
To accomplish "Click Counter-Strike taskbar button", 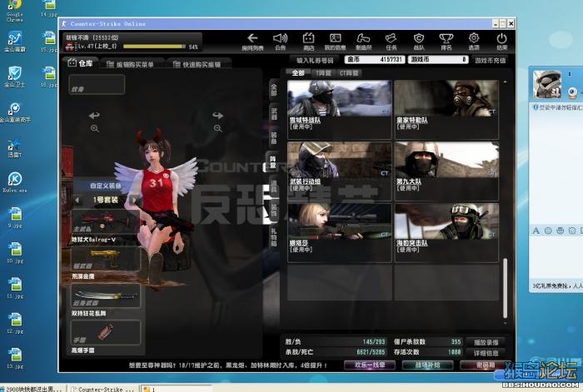I will [x=103, y=389].
